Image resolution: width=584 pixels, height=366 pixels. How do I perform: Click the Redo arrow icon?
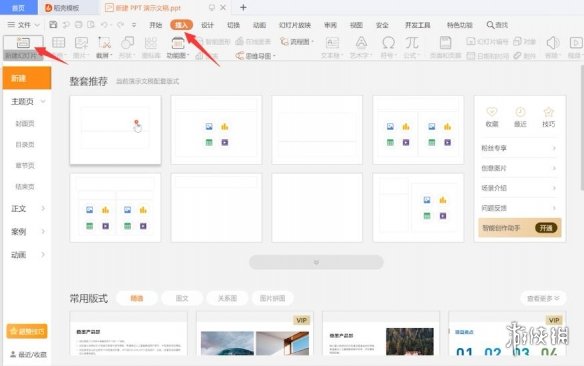click(x=120, y=25)
